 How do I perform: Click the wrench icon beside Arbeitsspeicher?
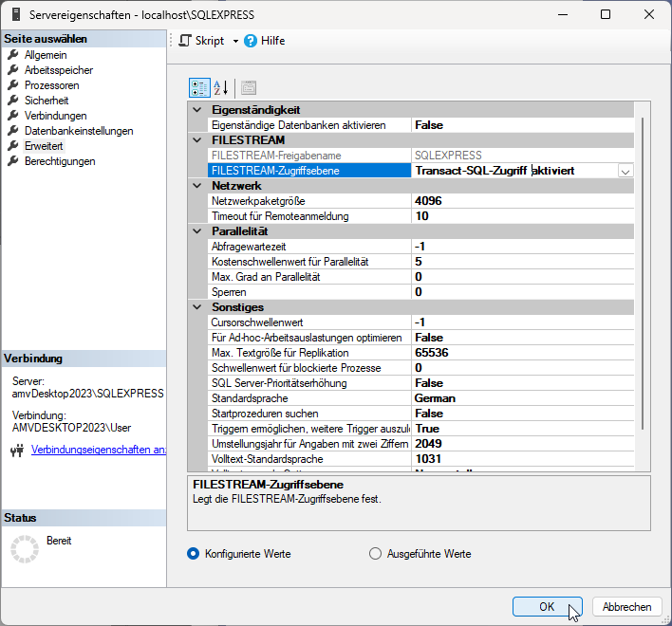click(x=13, y=70)
